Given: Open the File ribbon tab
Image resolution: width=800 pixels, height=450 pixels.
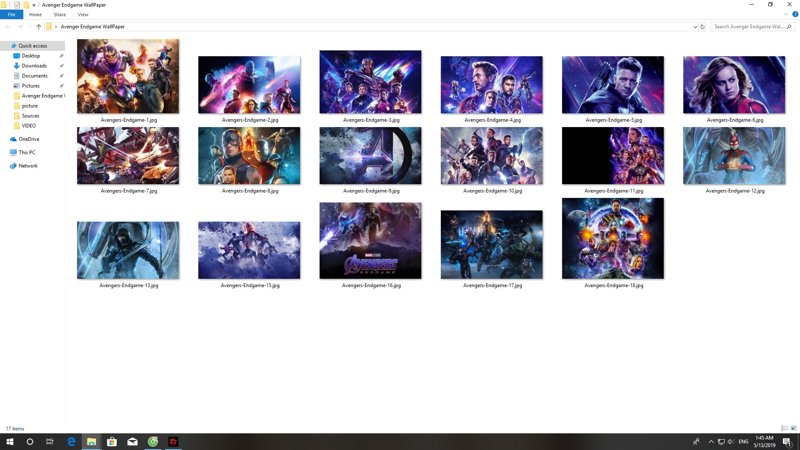Looking at the screenshot, I should pyautogui.click(x=11, y=14).
